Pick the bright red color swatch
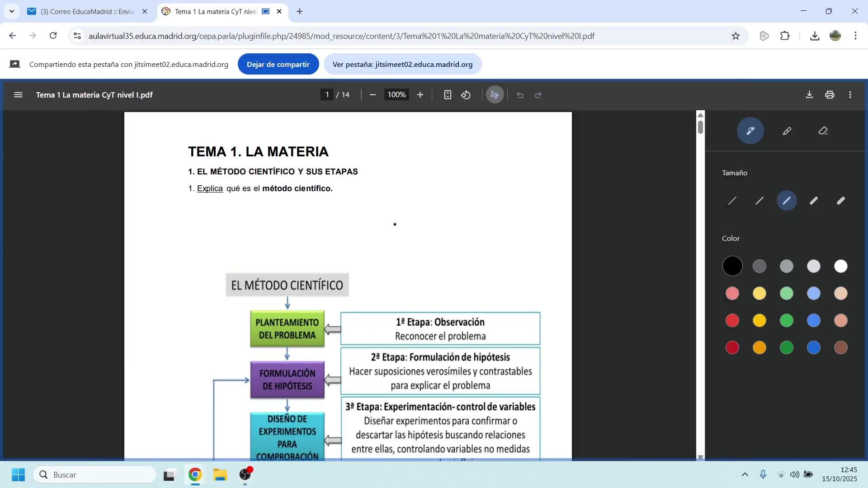Viewport: 868px width, 488px height. pos(732,320)
